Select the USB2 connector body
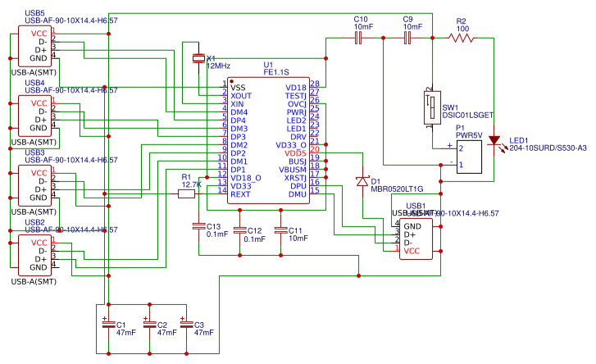Viewport: 596px width, 364px height. 35,255
